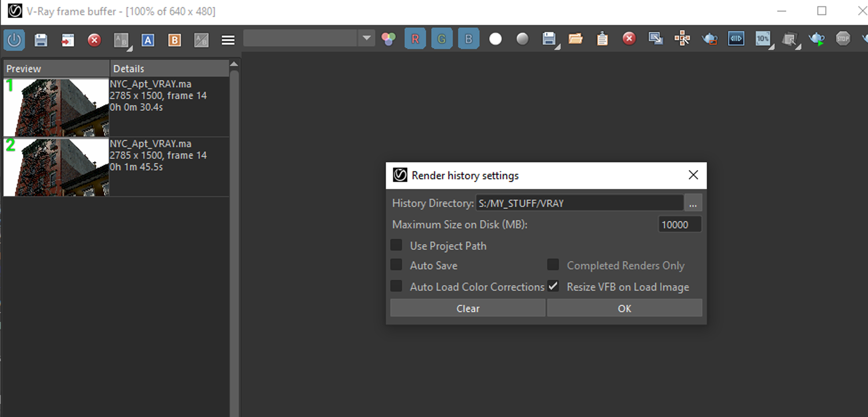Open the history hamburger options menu
The image size is (868, 417).
coord(228,40)
